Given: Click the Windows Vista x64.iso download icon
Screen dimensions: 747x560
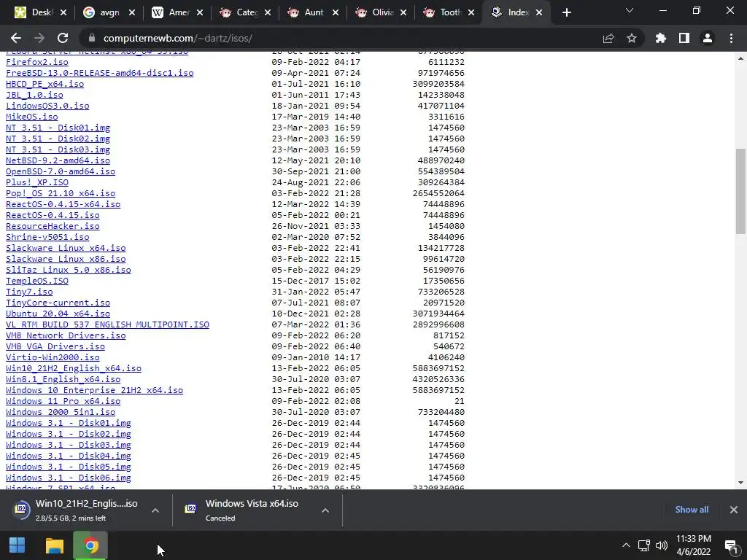Looking at the screenshot, I should click(x=190, y=509).
